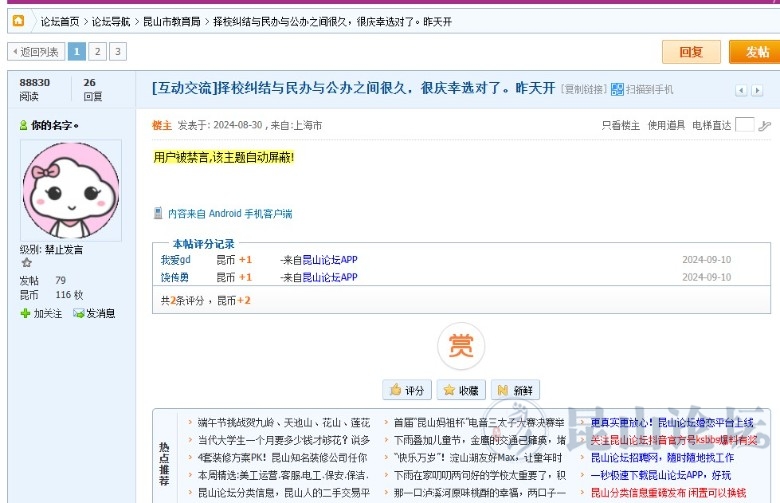The image size is (780, 503).
Task: Open page 2 of the thread
Action: coord(97,51)
